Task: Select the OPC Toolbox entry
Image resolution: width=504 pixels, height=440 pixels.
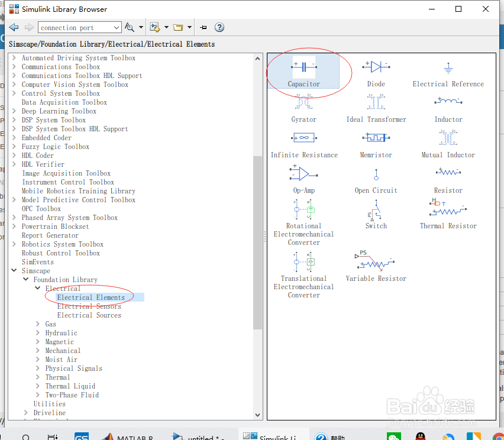Action: pyautogui.click(x=41, y=209)
